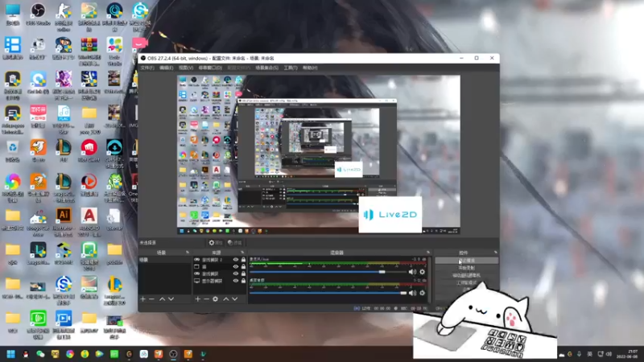
Task: Select the 场景 entry in scenes list
Action: click(x=165, y=260)
